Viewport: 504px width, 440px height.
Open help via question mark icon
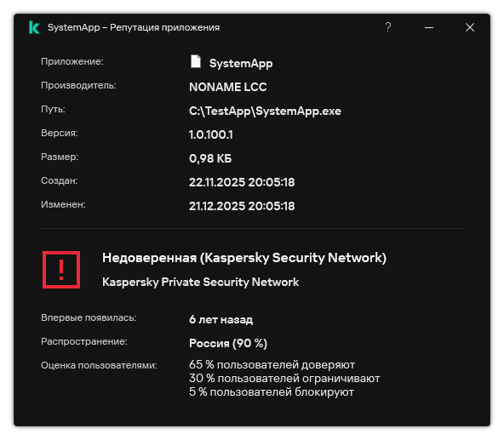click(x=388, y=27)
